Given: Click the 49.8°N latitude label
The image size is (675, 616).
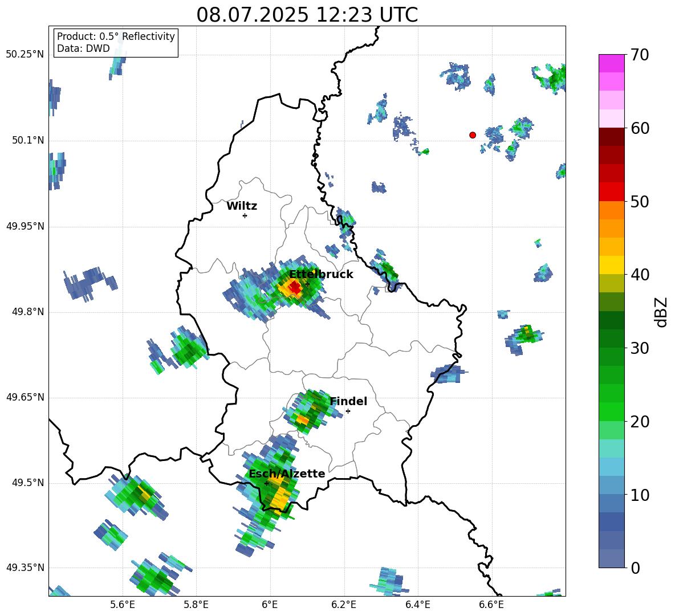Looking at the screenshot, I should tap(28, 312).
